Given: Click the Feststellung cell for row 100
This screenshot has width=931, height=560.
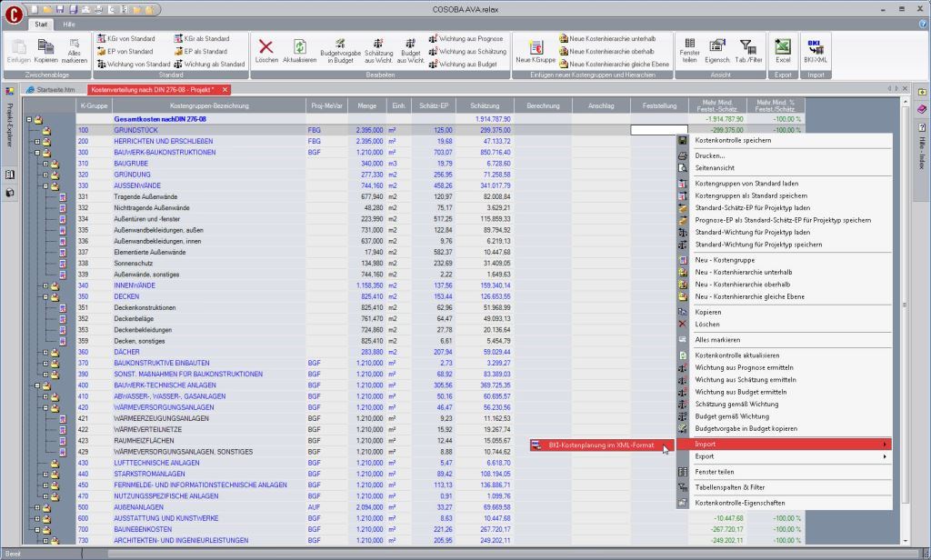Looking at the screenshot, I should [x=653, y=130].
